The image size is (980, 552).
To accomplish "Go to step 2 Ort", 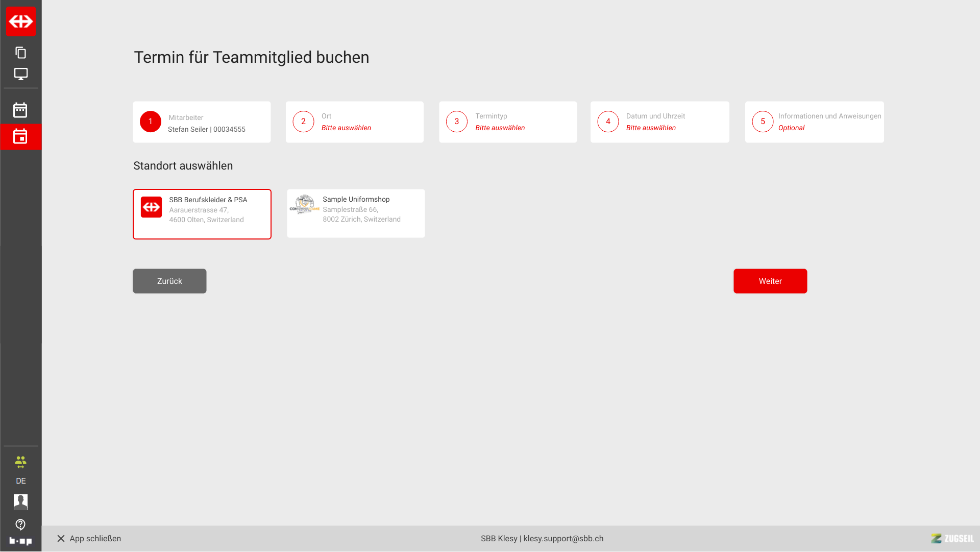I will (x=354, y=122).
